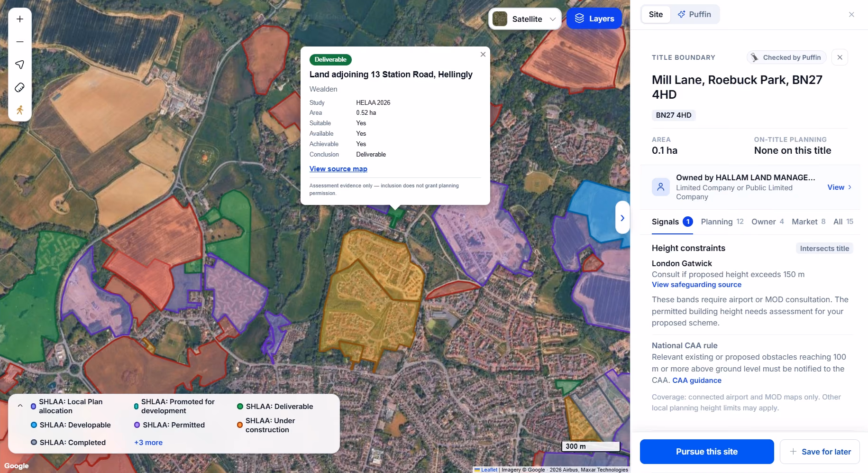Click the owner person icon
Screen dimensions: 868x473
661,187
